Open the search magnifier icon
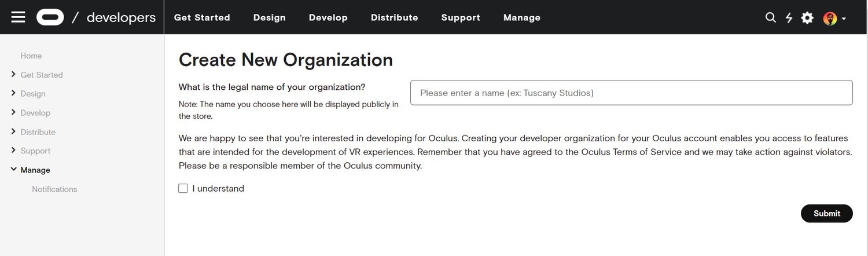Image resolution: width=868 pixels, height=256 pixels. [x=770, y=17]
